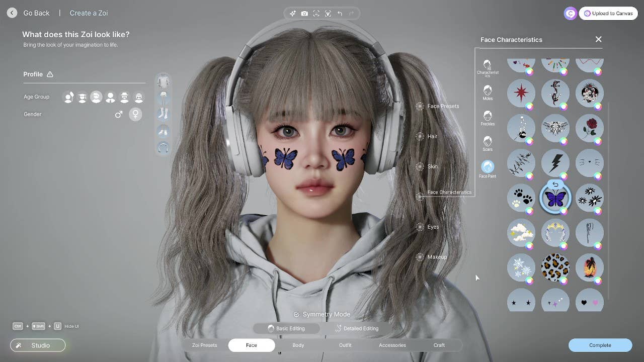Toggle the hoodie top clothing item
The height and width of the screenshot is (362, 644).
point(163,81)
